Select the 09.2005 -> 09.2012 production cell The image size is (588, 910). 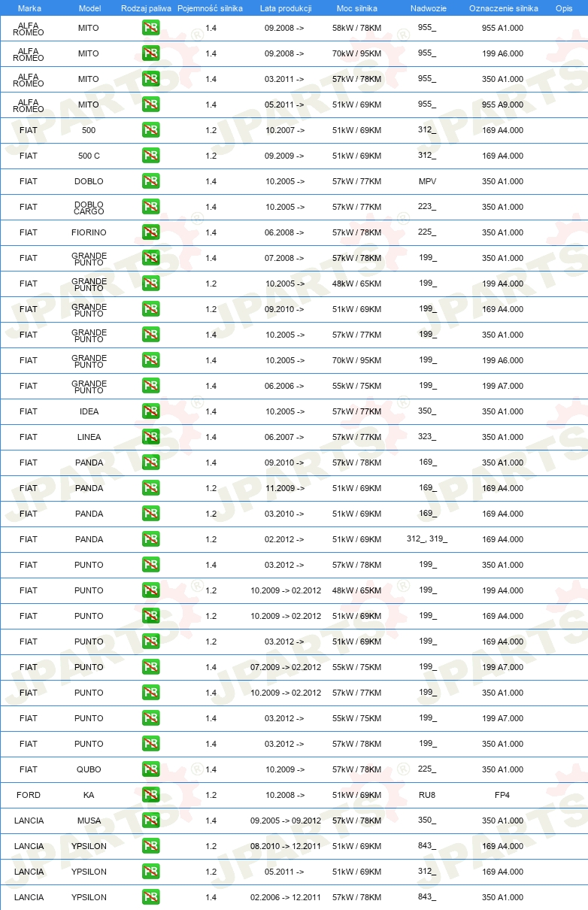pos(286,821)
